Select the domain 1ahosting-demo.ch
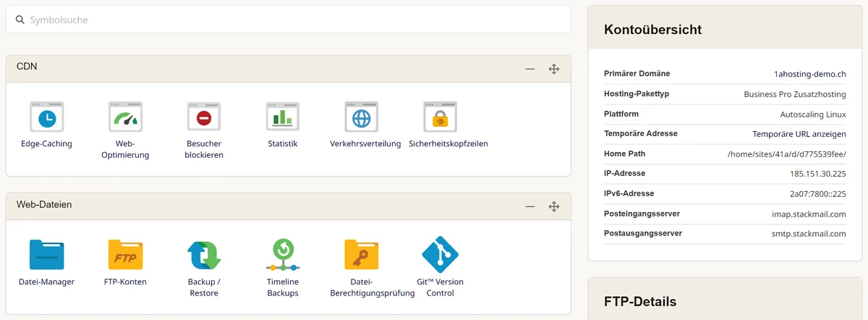868x320 pixels. (810, 74)
